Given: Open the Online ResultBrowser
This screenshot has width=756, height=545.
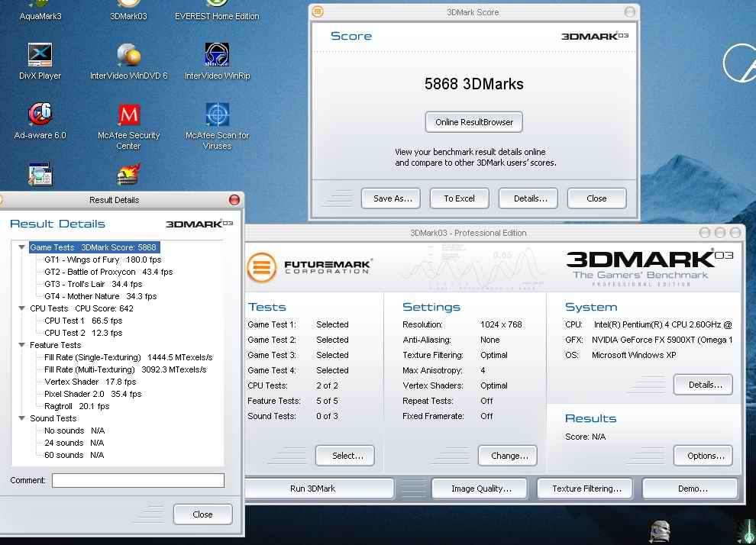Looking at the screenshot, I should pyautogui.click(x=474, y=122).
